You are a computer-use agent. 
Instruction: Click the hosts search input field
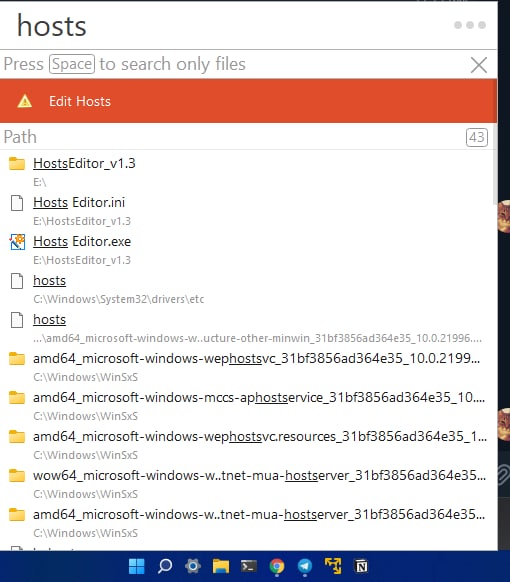pos(223,25)
